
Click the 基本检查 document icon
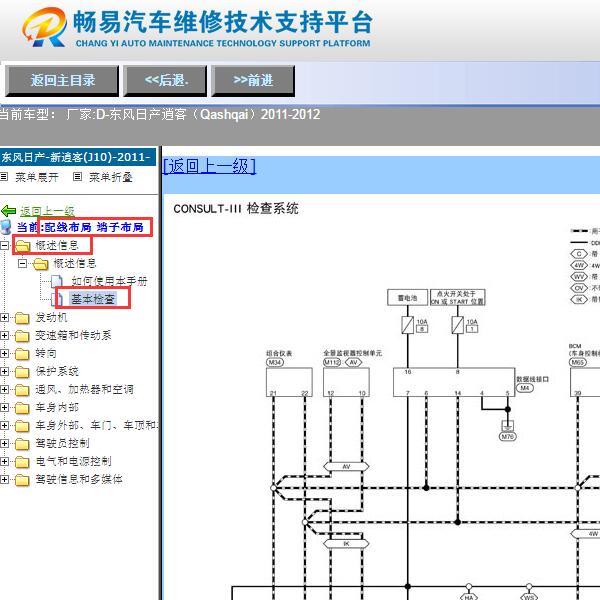57,299
